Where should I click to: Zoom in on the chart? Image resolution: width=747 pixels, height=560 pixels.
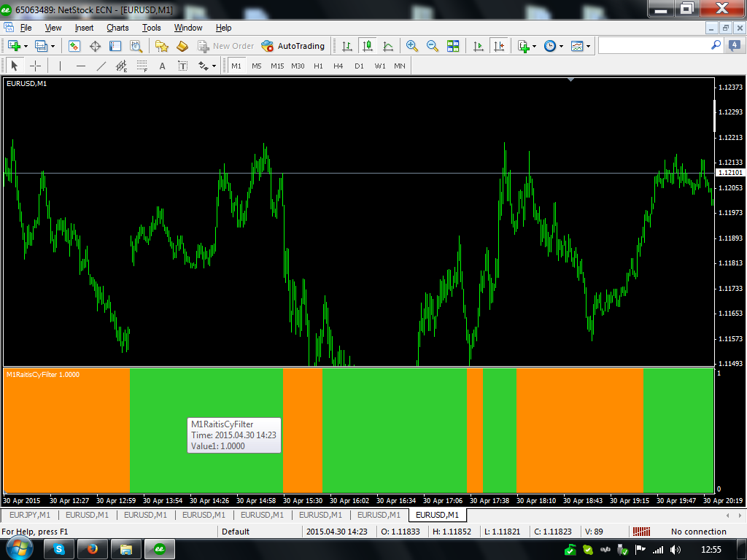411,46
